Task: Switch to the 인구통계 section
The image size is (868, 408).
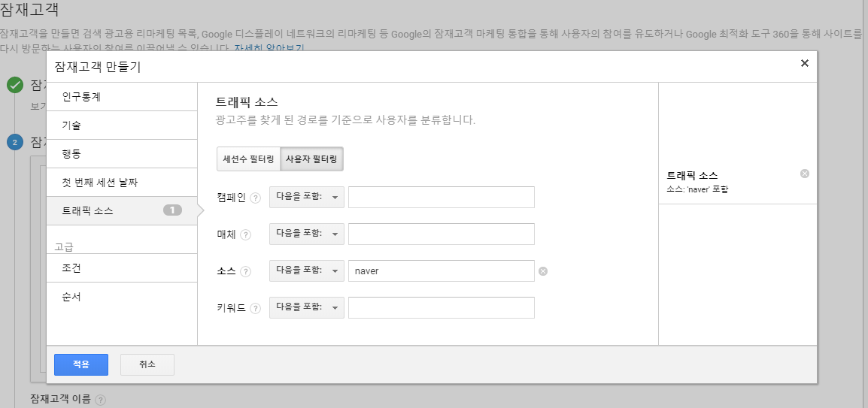Action: tap(122, 97)
